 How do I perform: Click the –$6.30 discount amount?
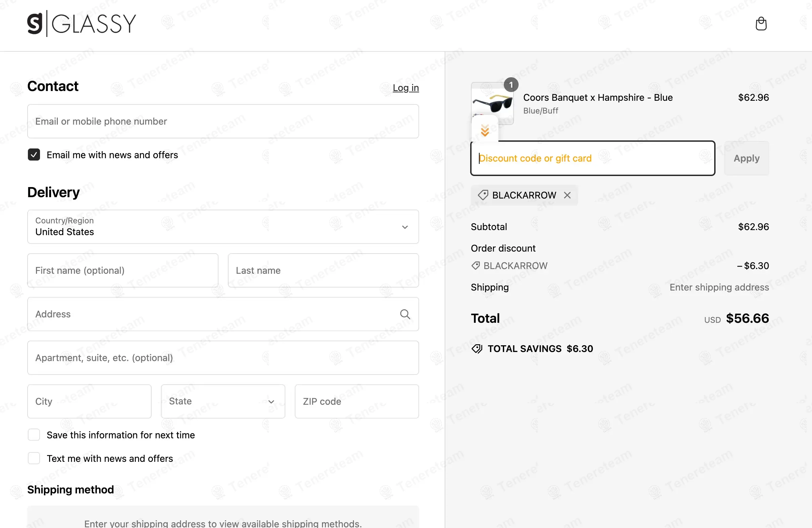[x=753, y=266]
